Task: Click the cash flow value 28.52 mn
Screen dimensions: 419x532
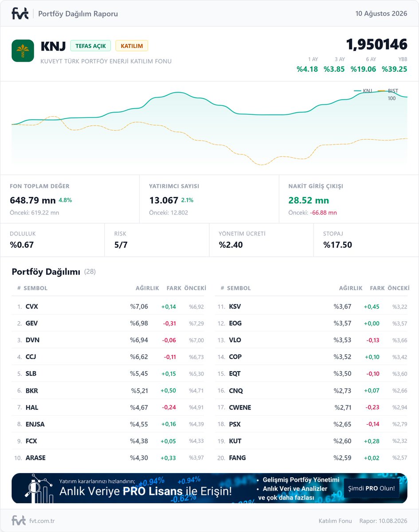Action: (309, 200)
